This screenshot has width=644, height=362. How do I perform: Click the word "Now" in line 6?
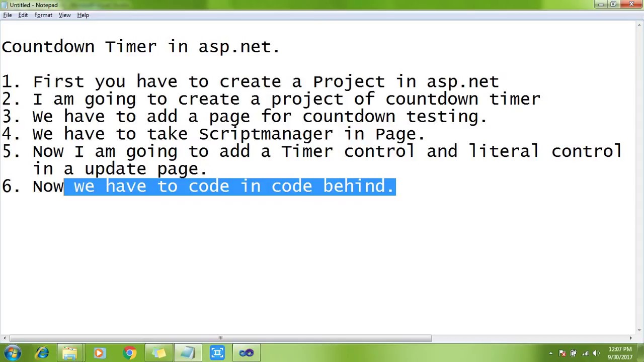(x=48, y=187)
